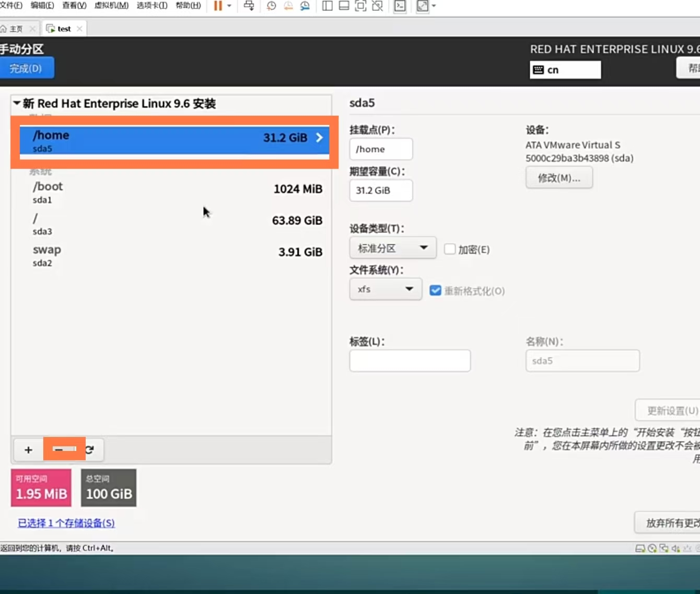Click the 63.89 GiB size value

coord(297,221)
